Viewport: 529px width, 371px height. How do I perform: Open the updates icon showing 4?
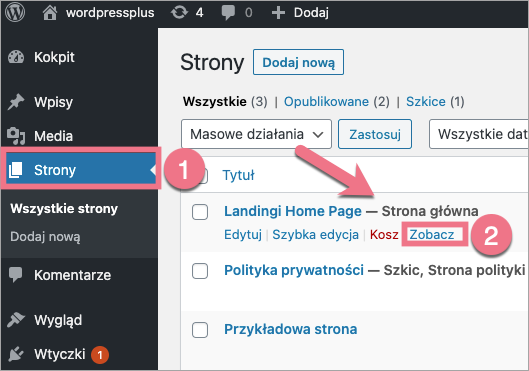pyautogui.click(x=179, y=13)
